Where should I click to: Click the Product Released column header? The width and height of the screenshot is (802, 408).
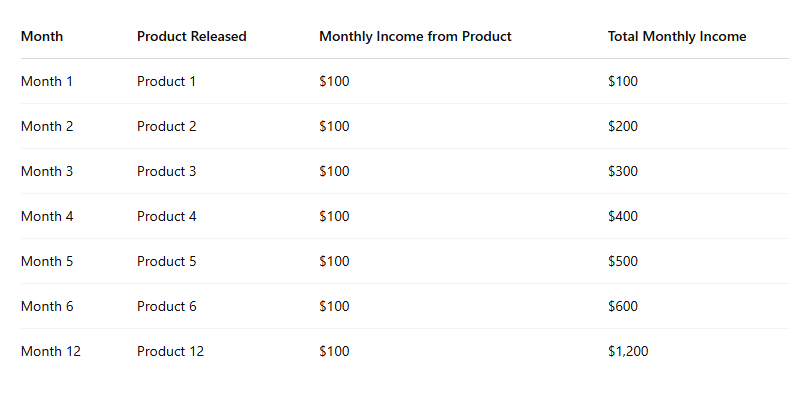[x=191, y=37]
